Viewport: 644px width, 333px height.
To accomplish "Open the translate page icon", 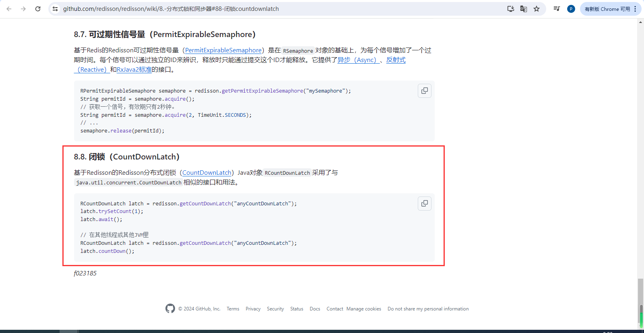I will pyautogui.click(x=524, y=9).
